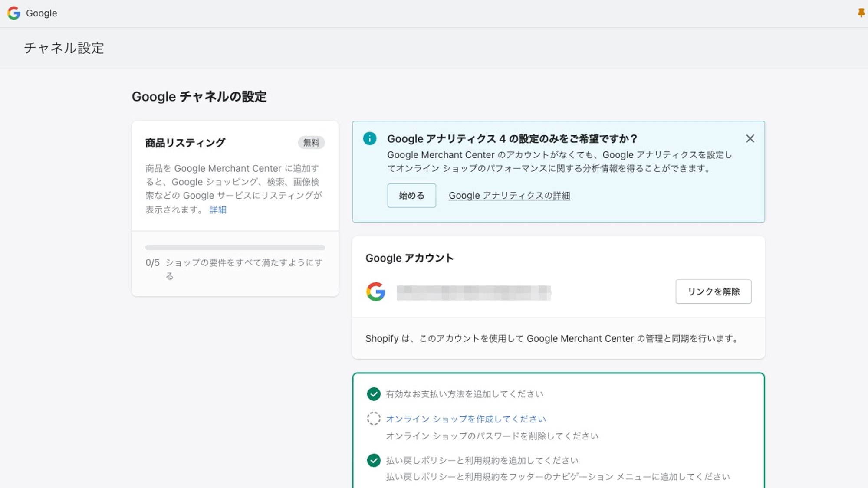
Task: Click the info icon in the Analytics banner
Action: (370, 139)
